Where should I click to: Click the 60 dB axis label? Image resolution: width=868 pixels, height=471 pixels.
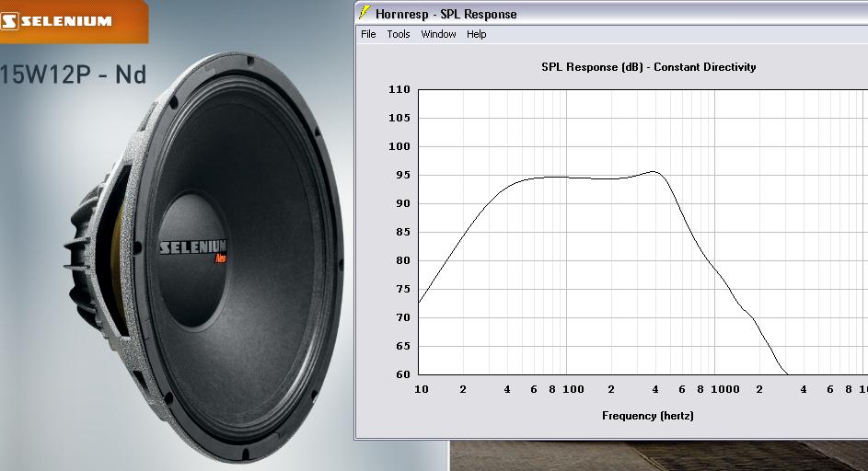pos(403,374)
